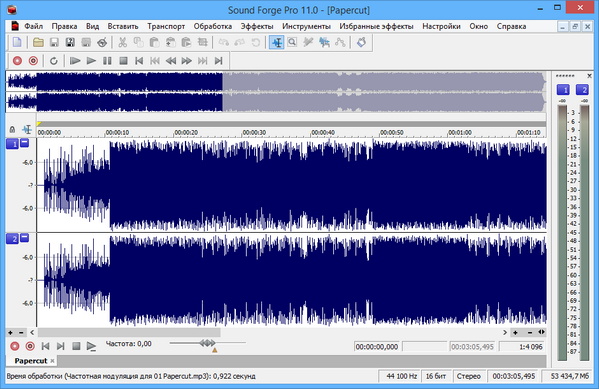The height and width of the screenshot is (389, 599).
Task: Open the Избранные эффекты menu
Action: coord(377,26)
